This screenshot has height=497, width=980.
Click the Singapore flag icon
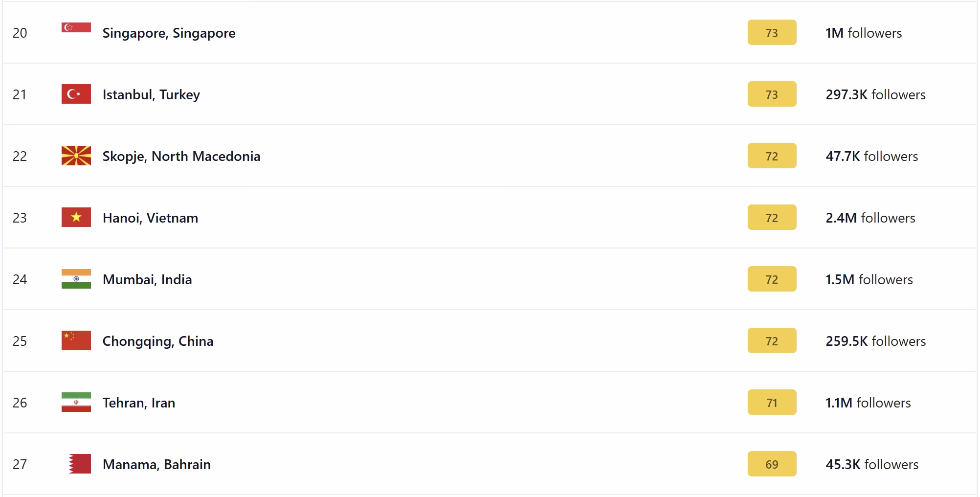pos(76,27)
